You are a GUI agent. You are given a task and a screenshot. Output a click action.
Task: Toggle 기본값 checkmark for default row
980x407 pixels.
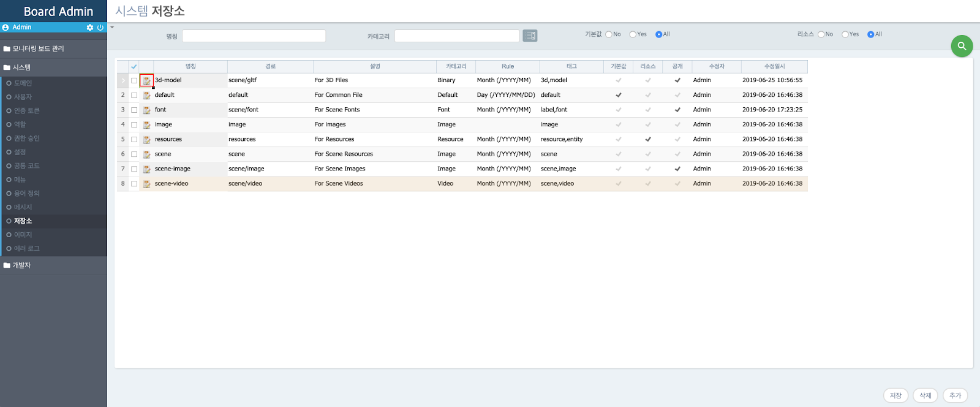point(619,95)
